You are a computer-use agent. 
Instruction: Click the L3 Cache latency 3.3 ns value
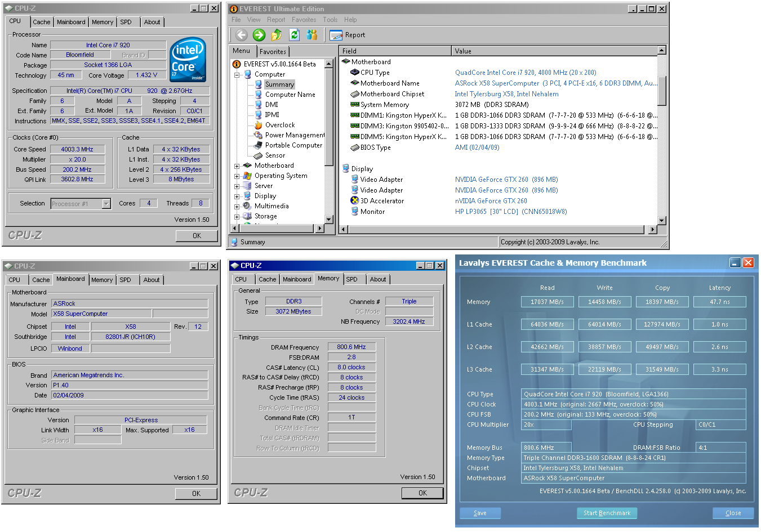[719, 369]
